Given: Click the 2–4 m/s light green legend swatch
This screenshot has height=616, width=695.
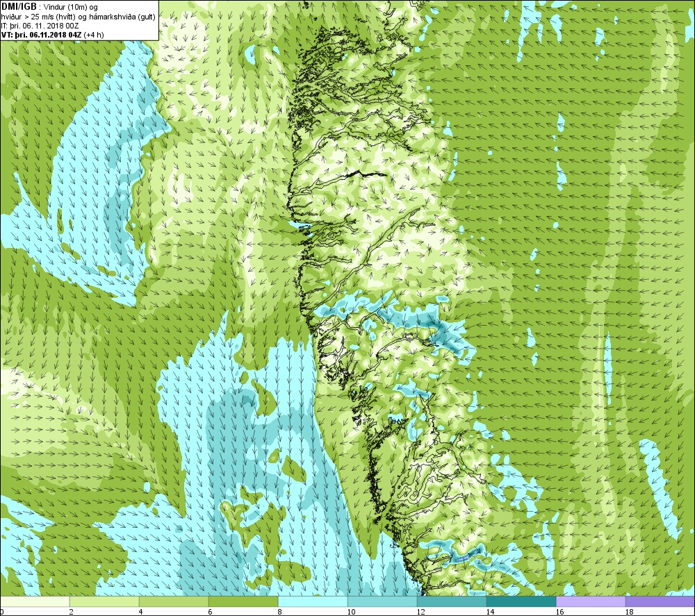Looking at the screenshot, I should [104, 601].
